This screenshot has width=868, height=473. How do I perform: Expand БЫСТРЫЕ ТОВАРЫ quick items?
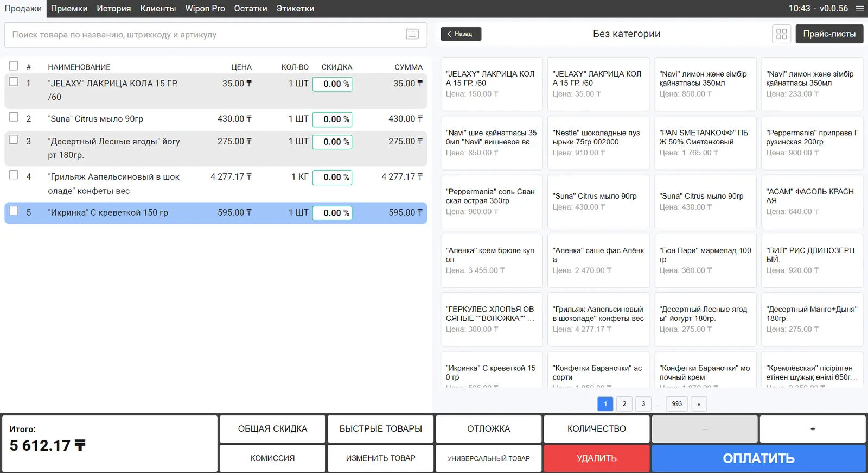tap(380, 429)
